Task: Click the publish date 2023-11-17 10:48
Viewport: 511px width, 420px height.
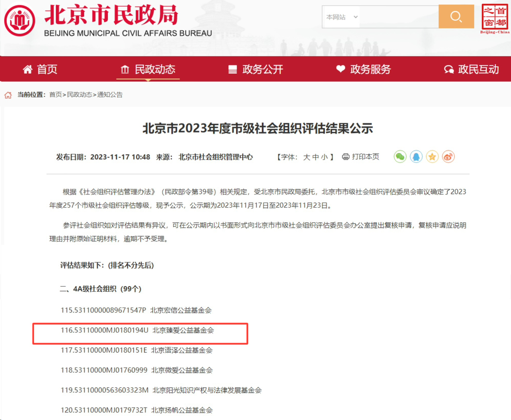Action: (x=120, y=157)
